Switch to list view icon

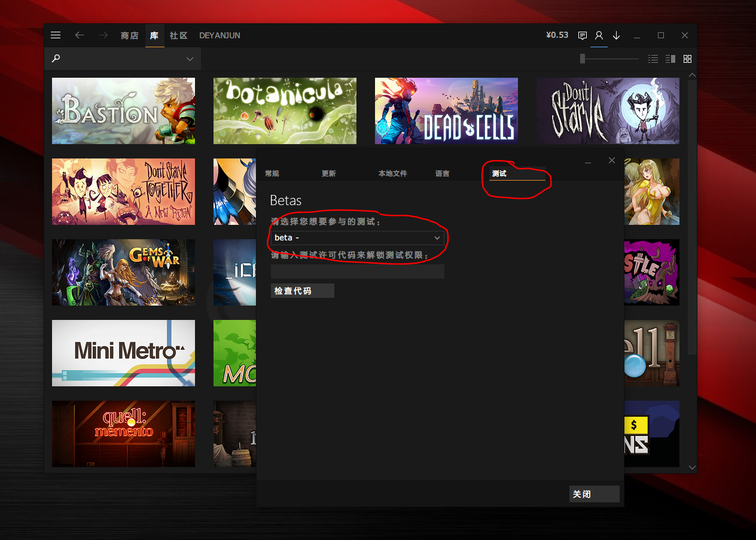tap(653, 59)
